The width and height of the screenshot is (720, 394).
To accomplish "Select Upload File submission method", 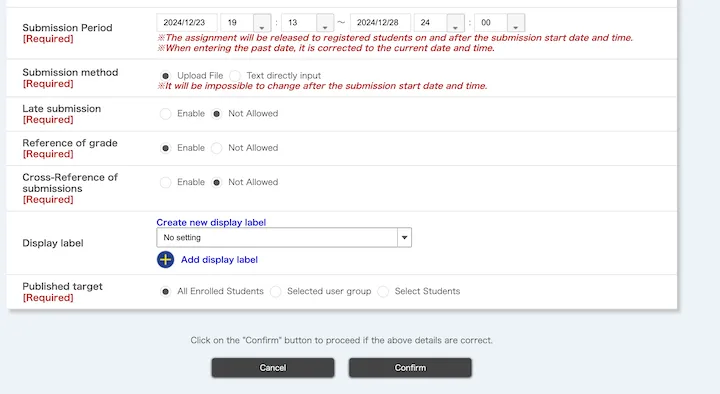I will (165, 76).
